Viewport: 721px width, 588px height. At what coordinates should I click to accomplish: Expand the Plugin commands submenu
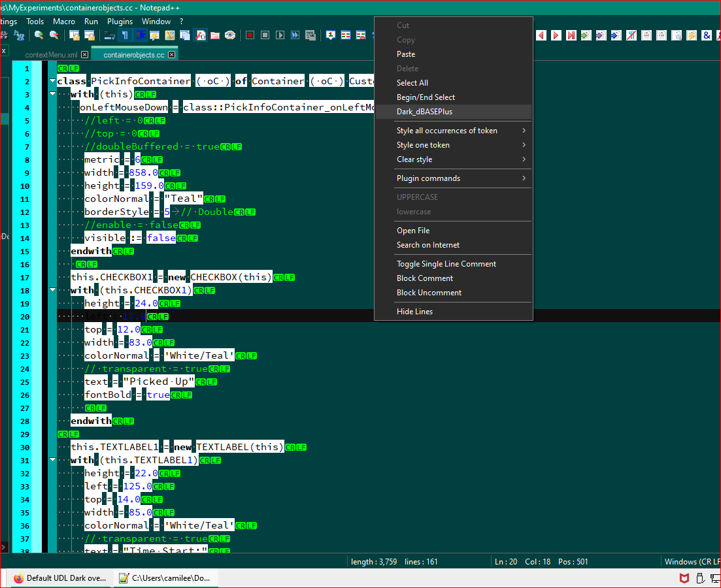click(454, 178)
